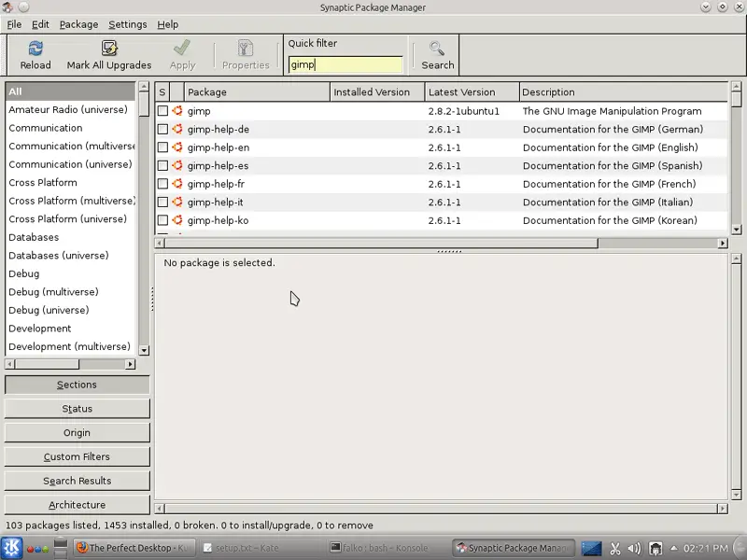Select the Databases section
Screen dimensions: 747x560
pyautogui.click(x=70, y=237)
